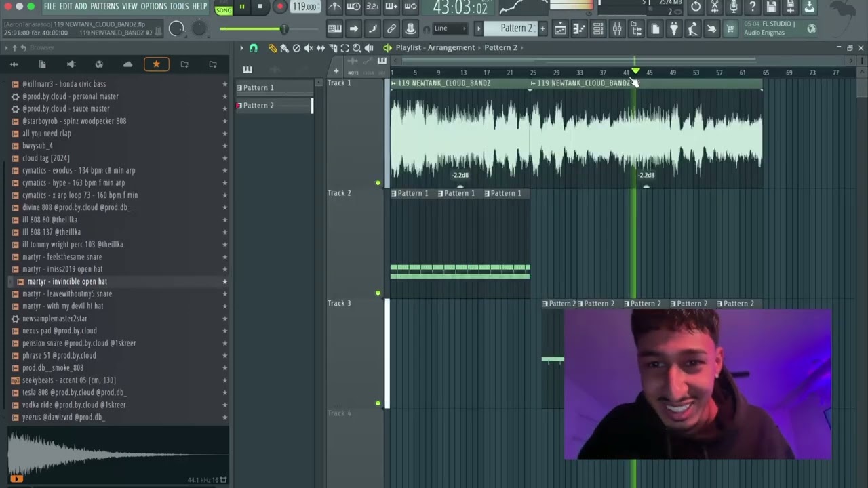Open playlist options menu arrow
Screen dimensions: 868x488
click(241, 48)
